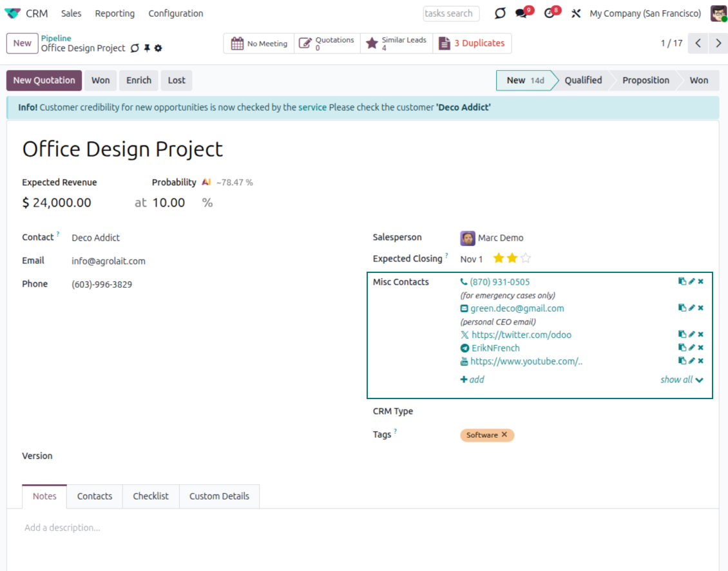The width and height of the screenshot is (728, 571).
Task: Open the settings gear next to breadcrumb
Action: (158, 48)
